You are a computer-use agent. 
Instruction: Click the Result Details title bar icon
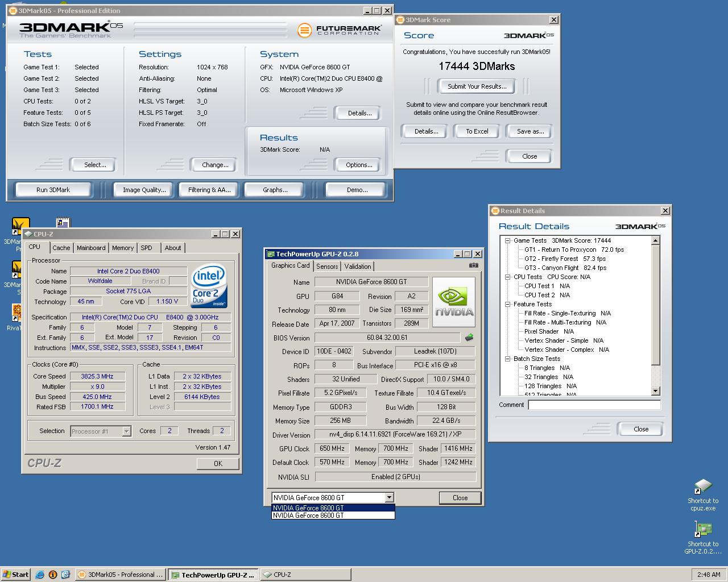pyautogui.click(x=495, y=211)
